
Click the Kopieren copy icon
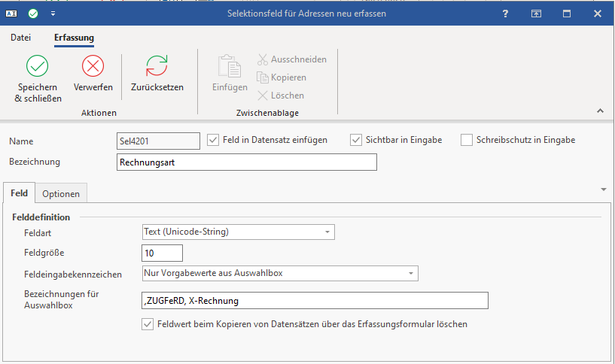[263, 77]
